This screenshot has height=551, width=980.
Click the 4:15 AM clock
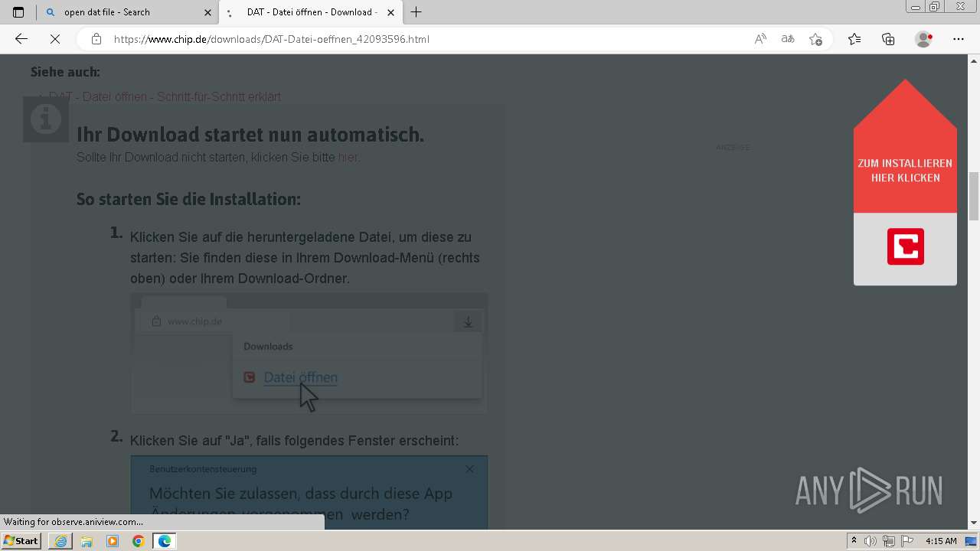[941, 541]
